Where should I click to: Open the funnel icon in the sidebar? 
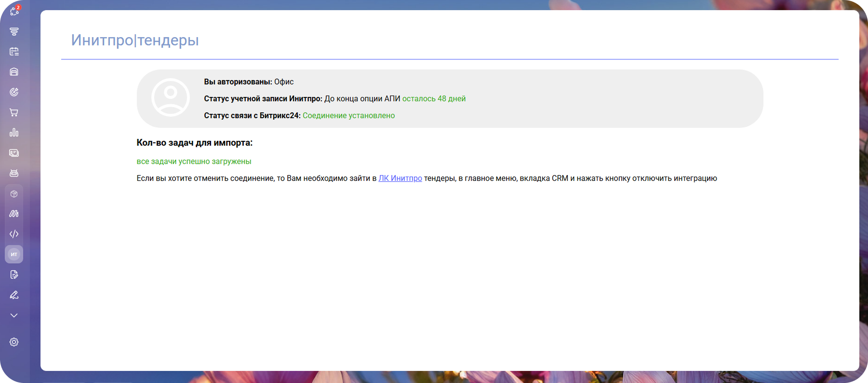coord(14,31)
